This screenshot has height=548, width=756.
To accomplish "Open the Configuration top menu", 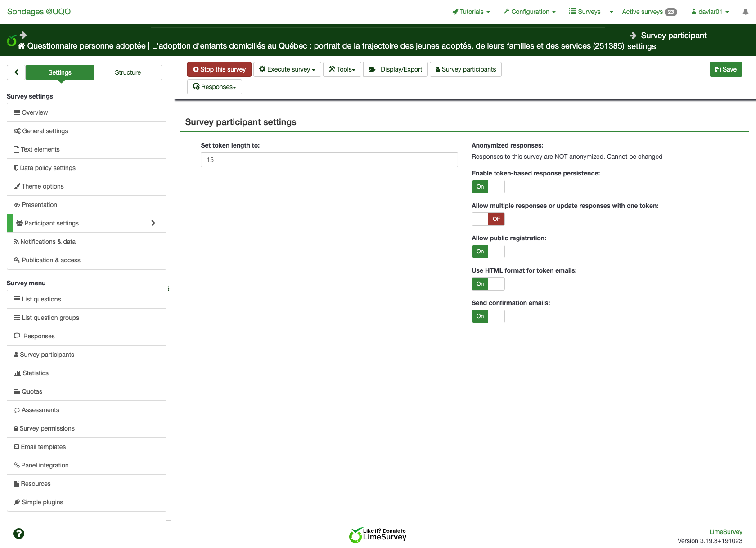I will [530, 12].
